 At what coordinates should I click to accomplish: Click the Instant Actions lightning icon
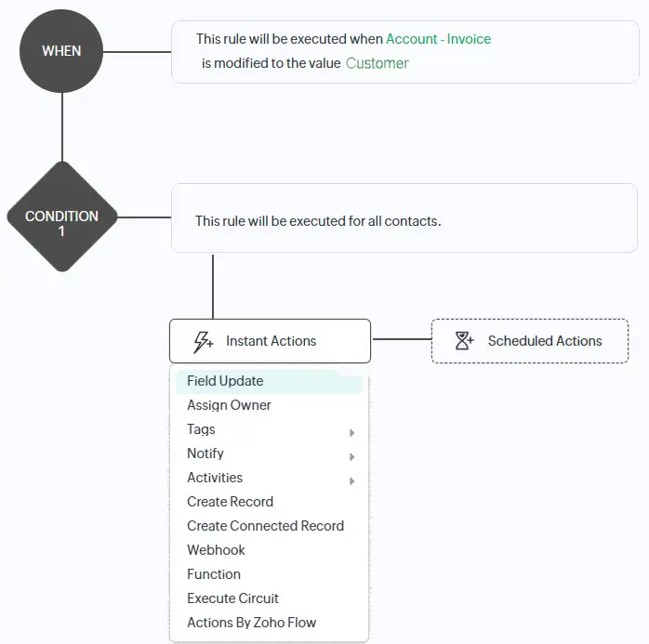tap(203, 342)
